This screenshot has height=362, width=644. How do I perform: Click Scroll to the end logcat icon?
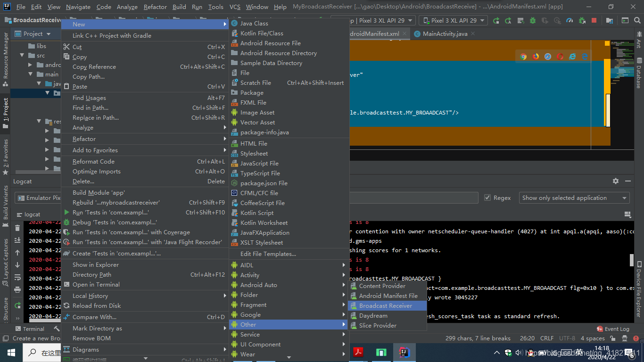coord(17,240)
